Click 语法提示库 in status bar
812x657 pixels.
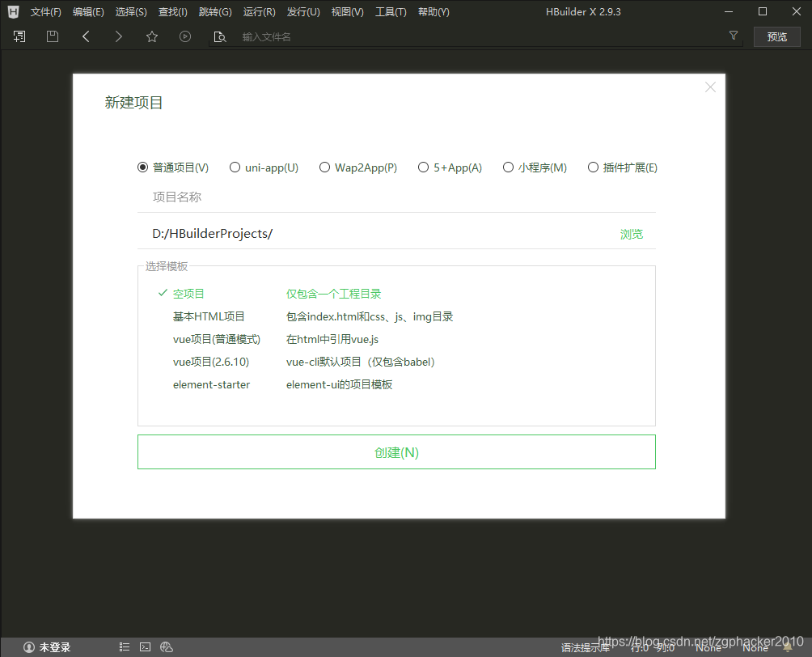(585, 647)
